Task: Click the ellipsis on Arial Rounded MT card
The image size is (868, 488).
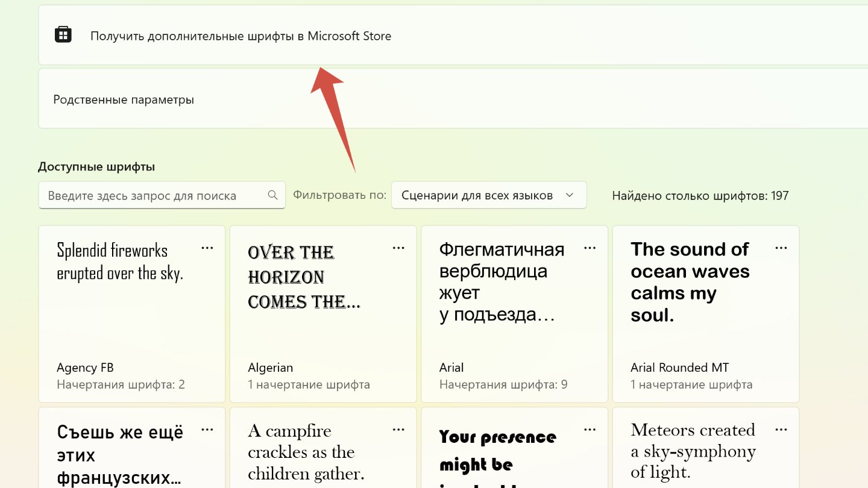Action: pos(781,248)
